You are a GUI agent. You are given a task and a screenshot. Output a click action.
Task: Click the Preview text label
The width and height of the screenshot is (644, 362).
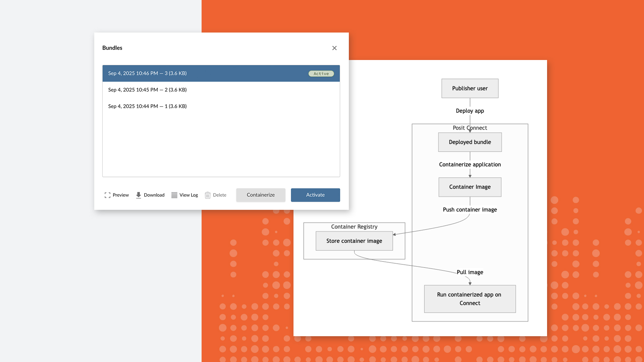(x=121, y=195)
